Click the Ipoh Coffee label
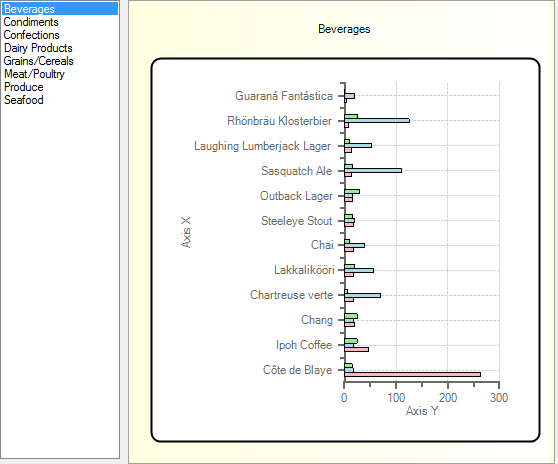The width and height of the screenshot is (558, 464). (x=304, y=345)
